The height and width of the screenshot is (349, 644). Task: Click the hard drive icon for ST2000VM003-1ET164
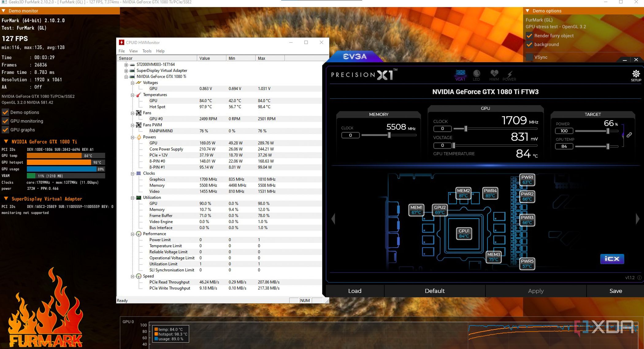coord(132,65)
